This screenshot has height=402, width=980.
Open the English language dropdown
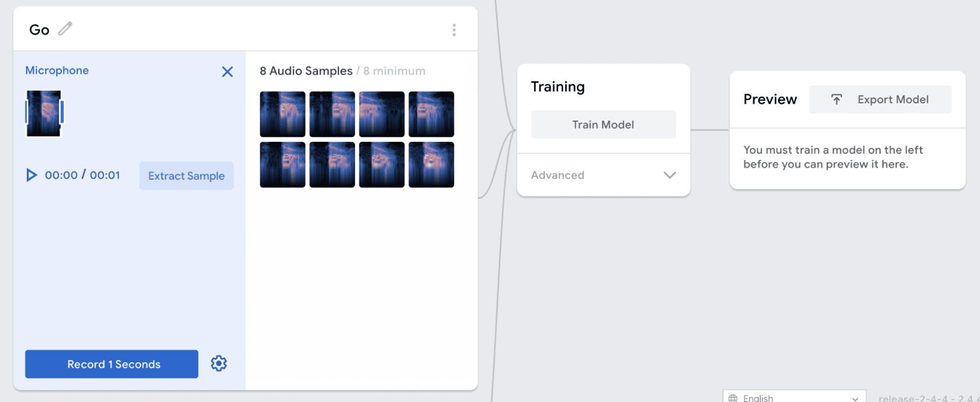tap(794, 398)
